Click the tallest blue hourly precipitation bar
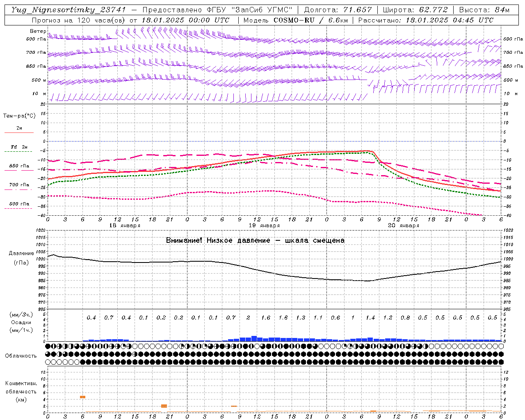This screenshot has width=525, height=420. click(254, 338)
